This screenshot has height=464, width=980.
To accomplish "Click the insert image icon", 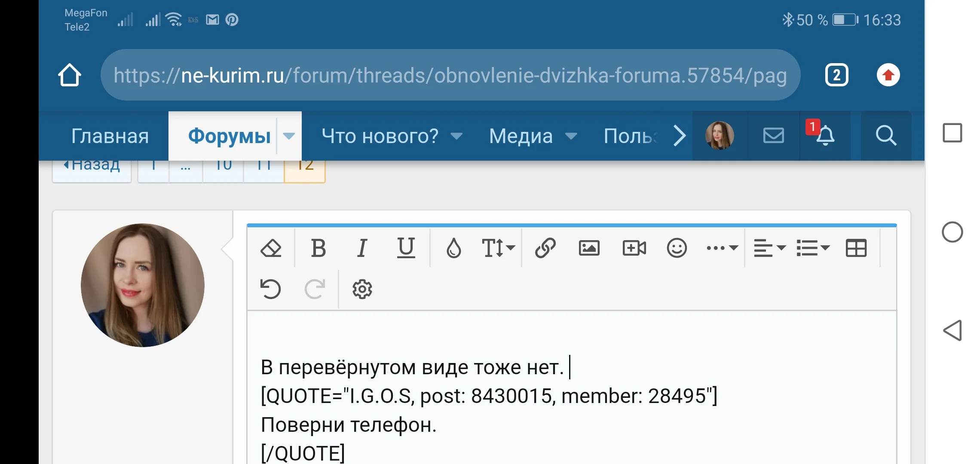I will [589, 248].
